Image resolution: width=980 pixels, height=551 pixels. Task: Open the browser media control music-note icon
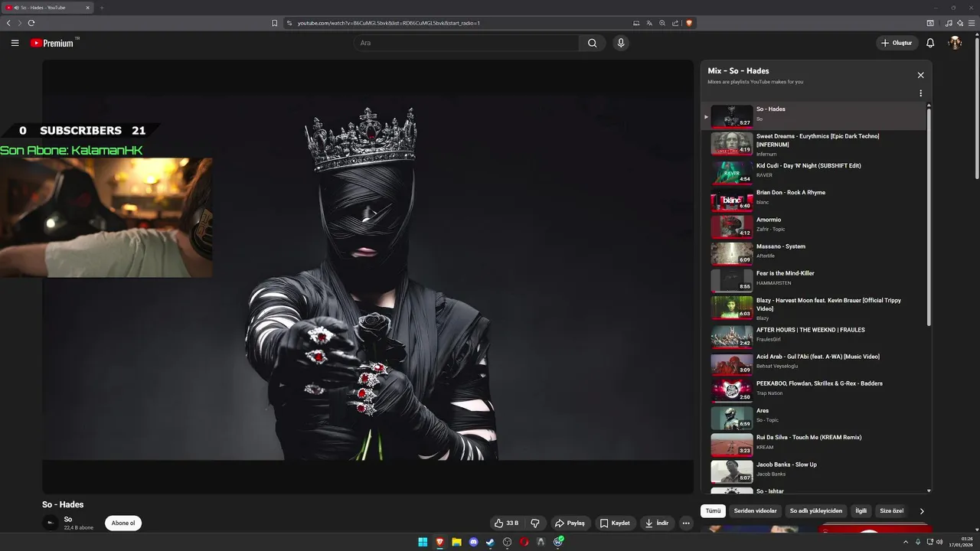(x=949, y=23)
